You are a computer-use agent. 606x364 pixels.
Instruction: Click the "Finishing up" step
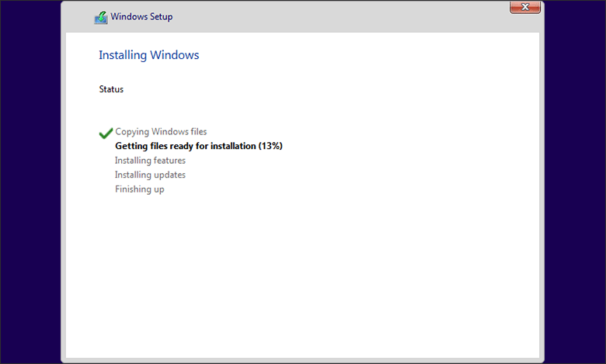click(140, 189)
